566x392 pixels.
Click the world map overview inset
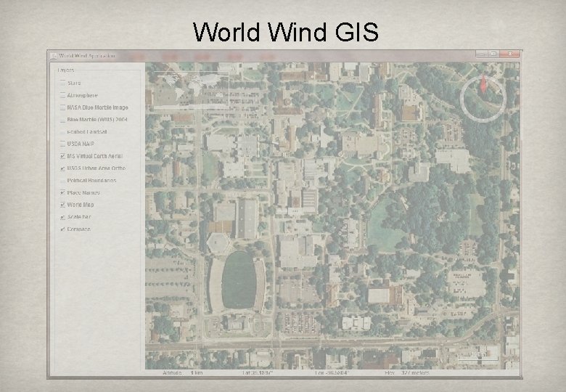tap(191, 89)
